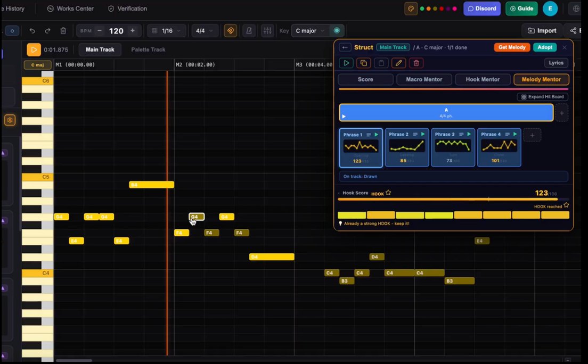This screenshot has height=364, width=588.
Task: Click the Get Melody button
Action: pos(512,47)
